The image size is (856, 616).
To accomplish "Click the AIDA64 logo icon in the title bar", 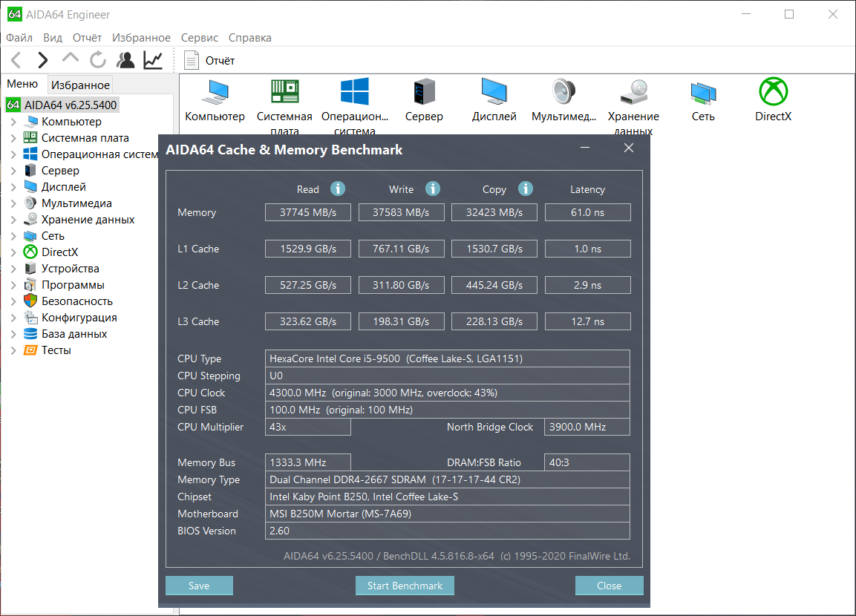I will click(14, 14).
